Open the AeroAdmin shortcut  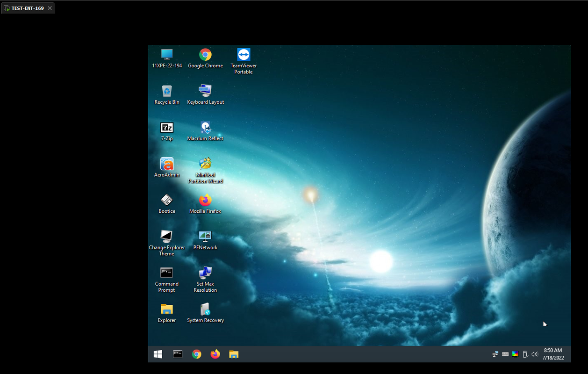point(167,167)
